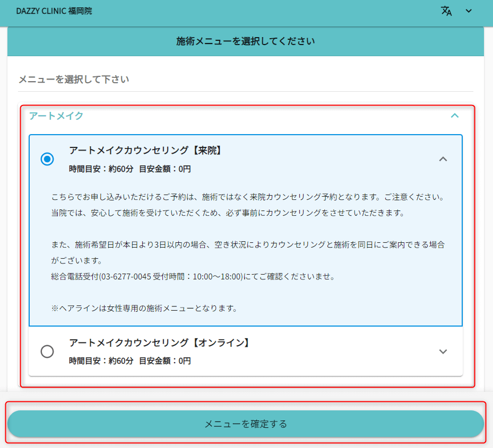Open the language translation icon

pyautogui.click(x=446, y=11)
